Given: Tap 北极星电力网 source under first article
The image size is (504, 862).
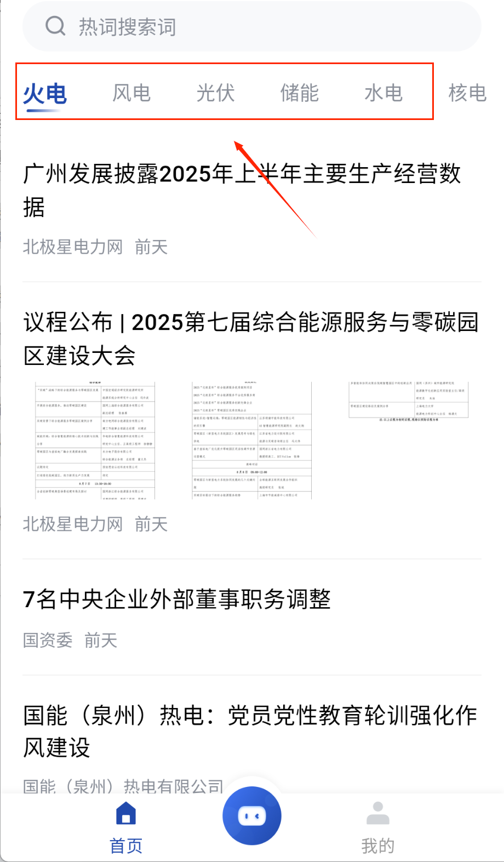Looking at the screenshot, I should (73, 247).
